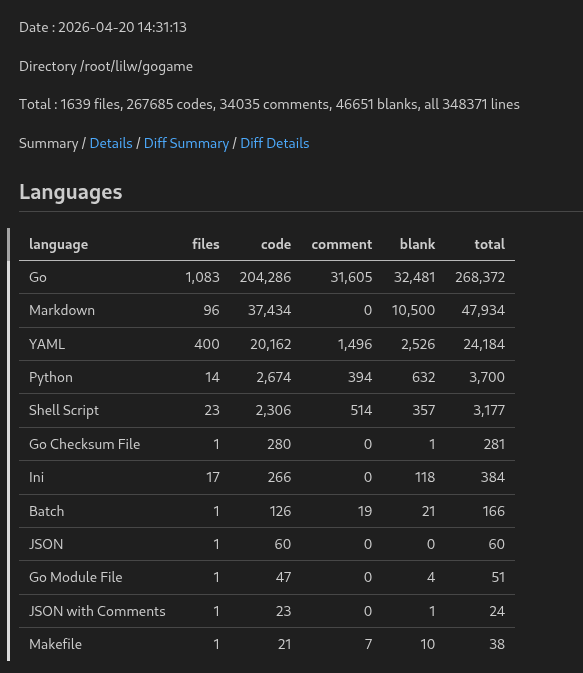This screenshot has width=583, height=673.
Task: Click the total column header
Action: click(x=489, y=244)
